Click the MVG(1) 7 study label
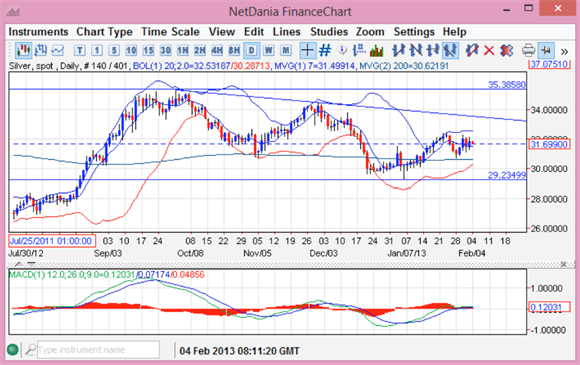The height and width of the screenshot is (365, 580). [315, 66]
